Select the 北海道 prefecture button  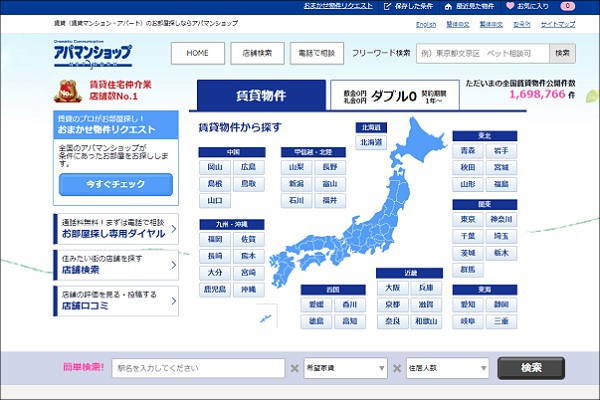(371, 142)
